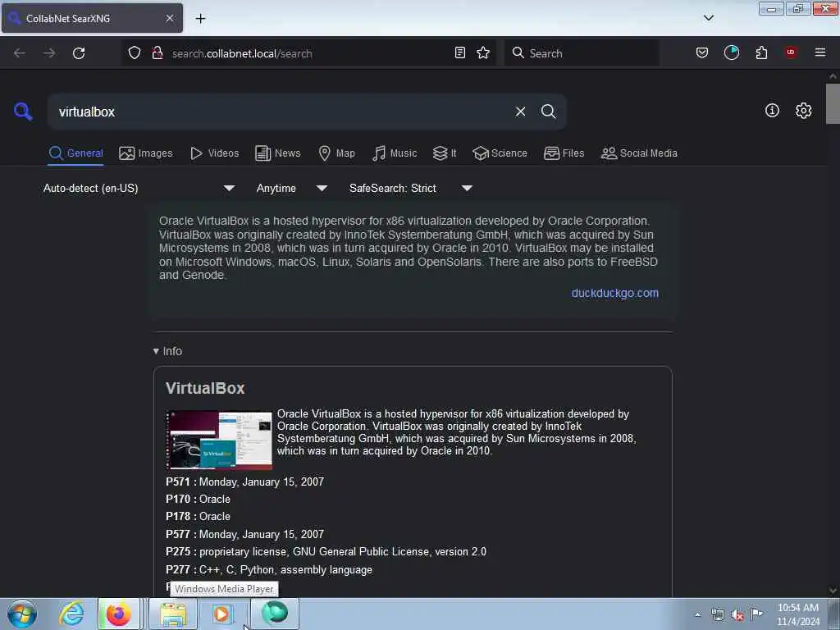Switch to Music tab
This screenshot has width=840, height=630.
(x=395, y=153)
